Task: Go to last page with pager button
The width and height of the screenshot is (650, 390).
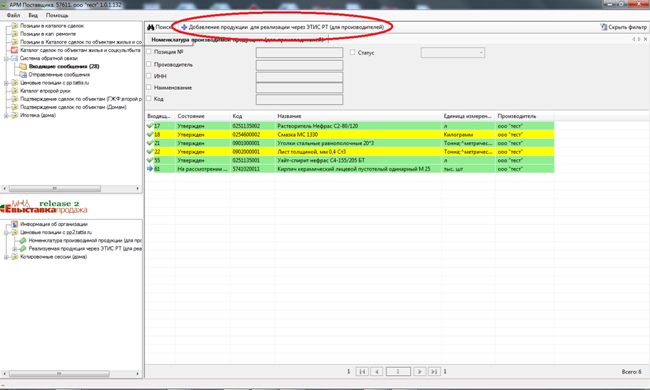Action: click(x=434, y=371)
